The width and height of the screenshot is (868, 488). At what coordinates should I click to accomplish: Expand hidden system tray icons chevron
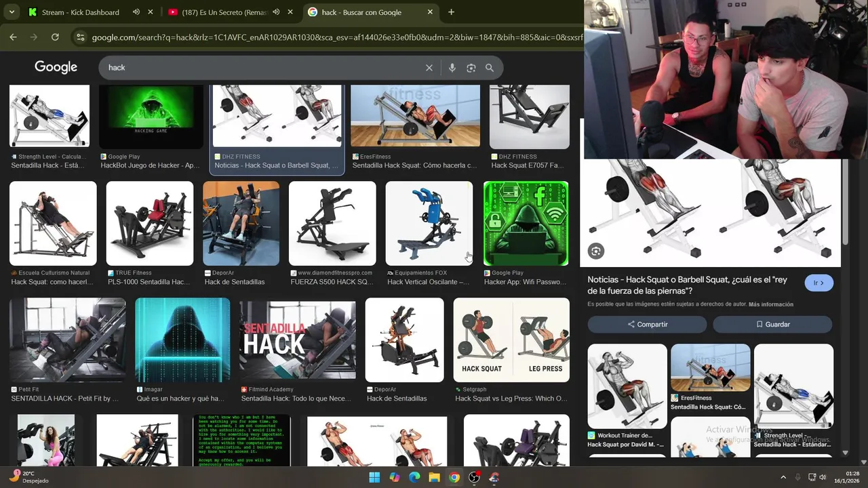point(783,477)
